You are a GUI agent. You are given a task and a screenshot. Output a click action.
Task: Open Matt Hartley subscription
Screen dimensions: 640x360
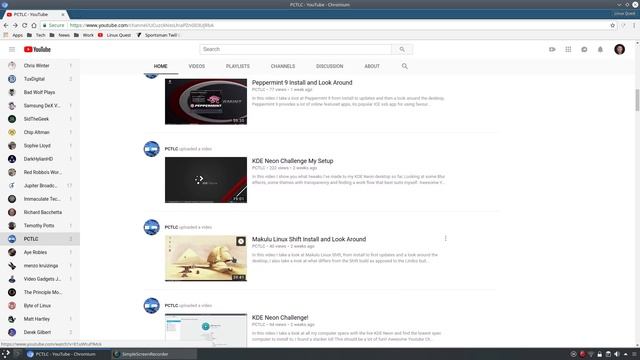point(40,319)
